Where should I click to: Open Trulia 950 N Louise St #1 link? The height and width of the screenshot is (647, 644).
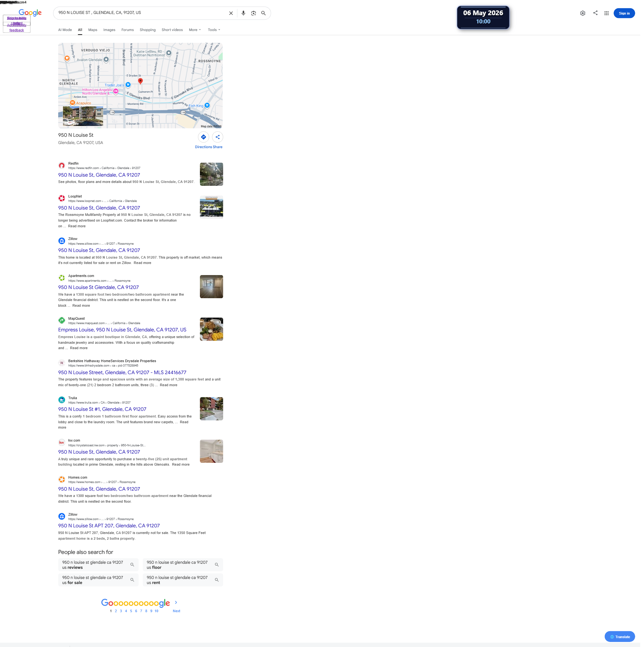pyautogui.click(x=102, y=409)
